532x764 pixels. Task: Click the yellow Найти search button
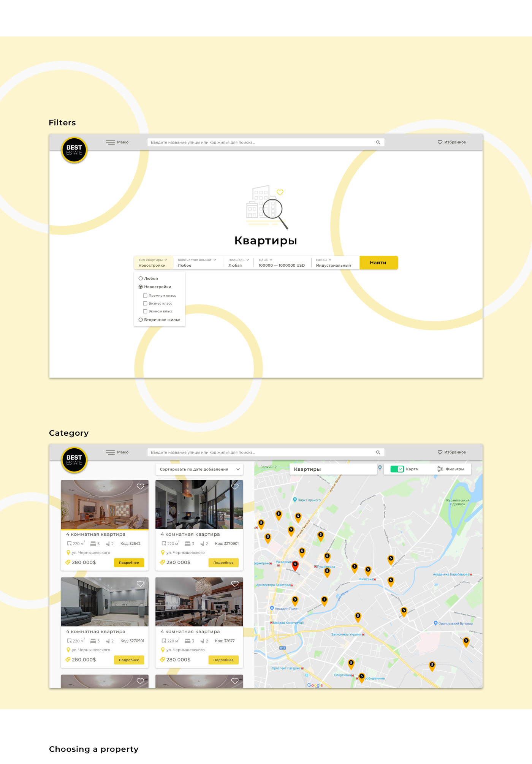378,263
